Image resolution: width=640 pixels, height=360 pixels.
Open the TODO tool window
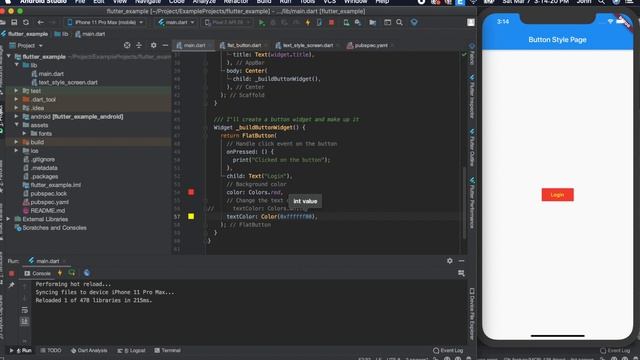pyautogui.click(x=51, y=350)
